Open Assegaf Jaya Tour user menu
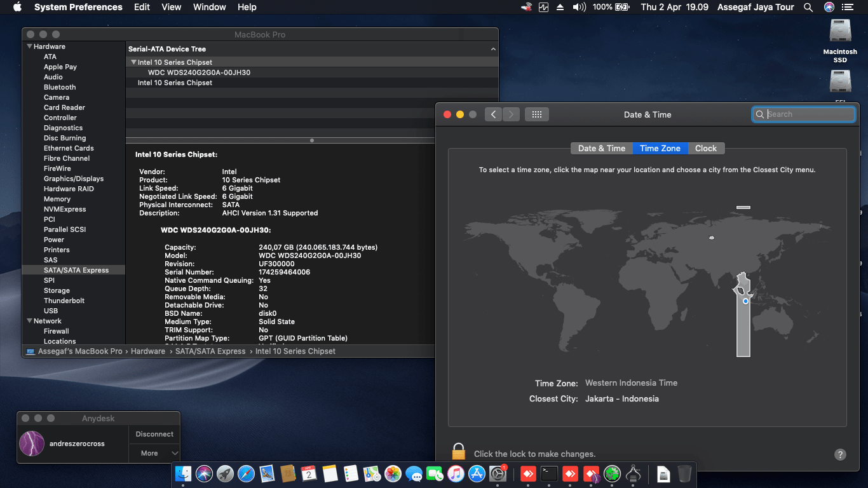The width and height of the screenshot is (868, 488). coord(756,7)
